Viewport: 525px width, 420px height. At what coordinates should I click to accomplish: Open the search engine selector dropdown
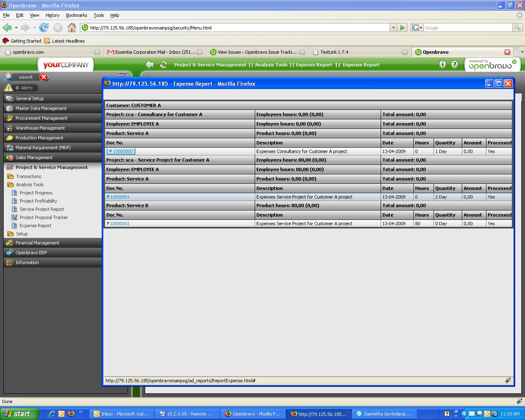pyautogui.click(x=417, y=27)
